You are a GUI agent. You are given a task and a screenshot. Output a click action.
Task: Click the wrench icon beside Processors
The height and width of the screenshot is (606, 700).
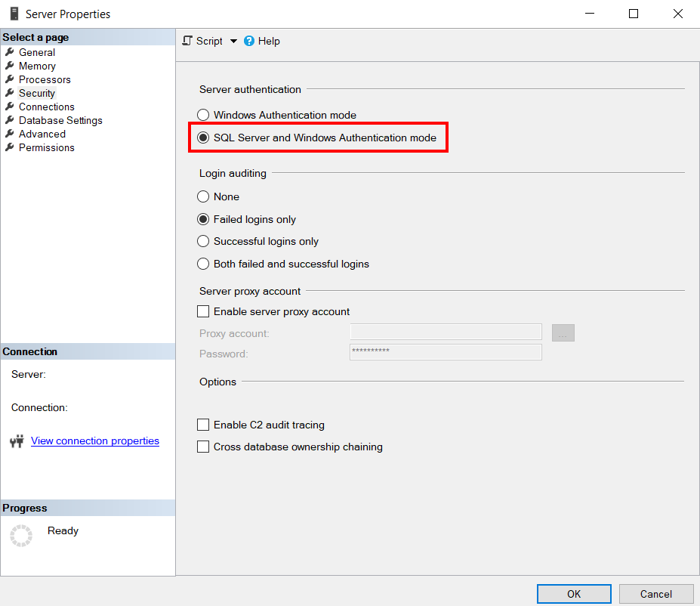click(x=9, y=79)
